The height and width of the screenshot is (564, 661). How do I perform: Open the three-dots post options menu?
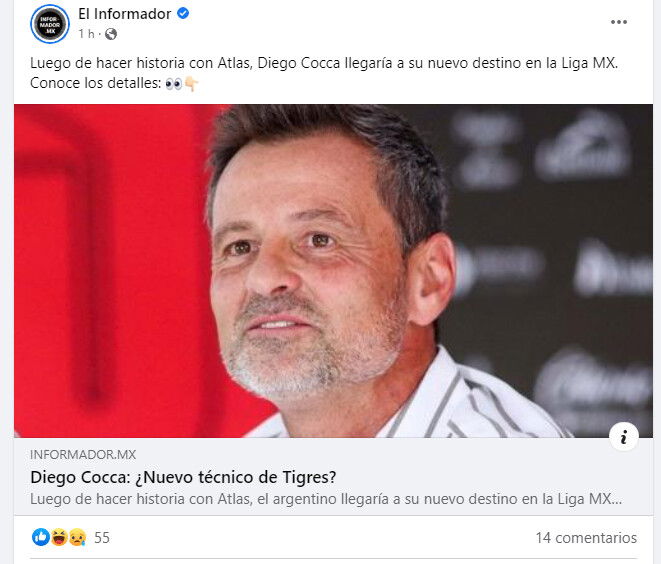[x=618, y=22]
